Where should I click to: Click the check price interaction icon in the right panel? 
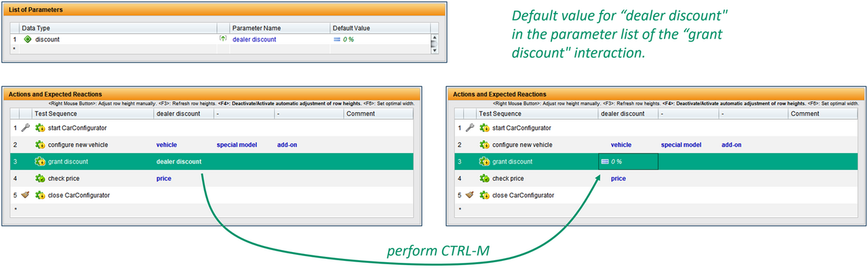pyautogui.click(x=485, y=179)
